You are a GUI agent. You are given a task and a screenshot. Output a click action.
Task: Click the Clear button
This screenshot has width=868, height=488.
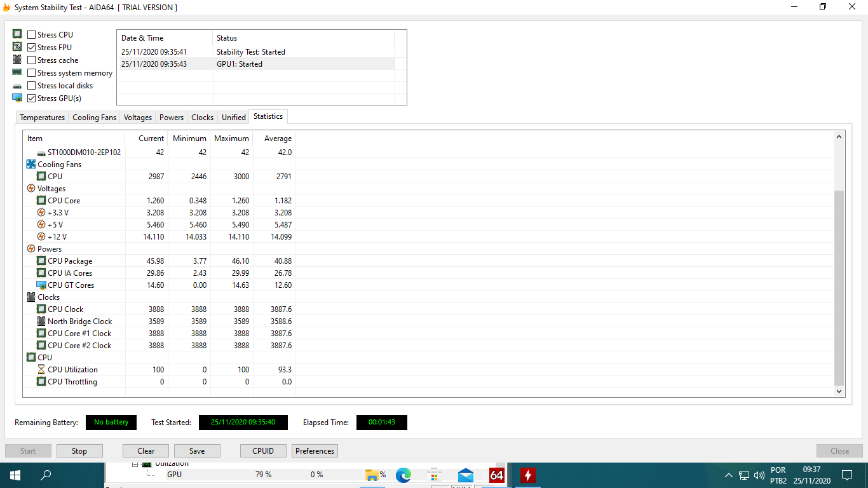pos(146,451)
